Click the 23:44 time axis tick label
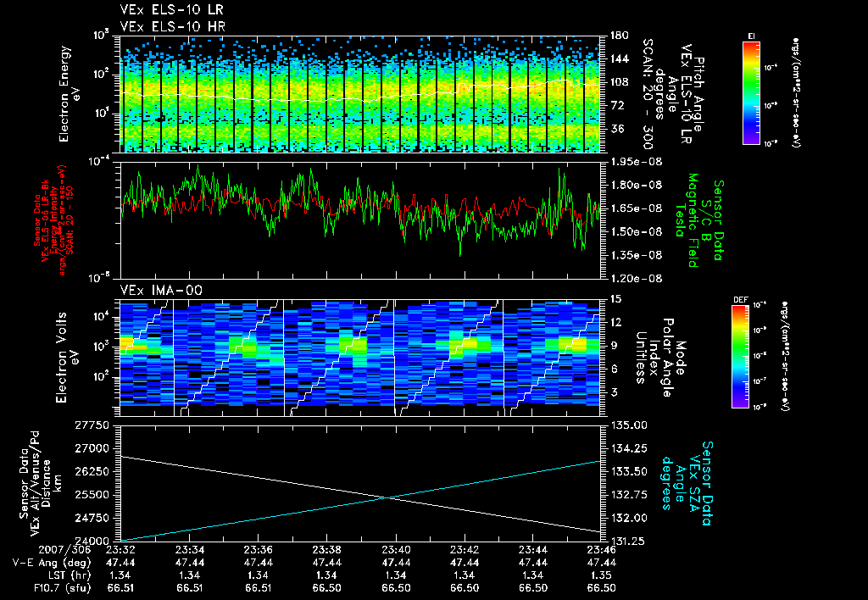The height and width of the screenshot is (600, 868). [533, 550]
